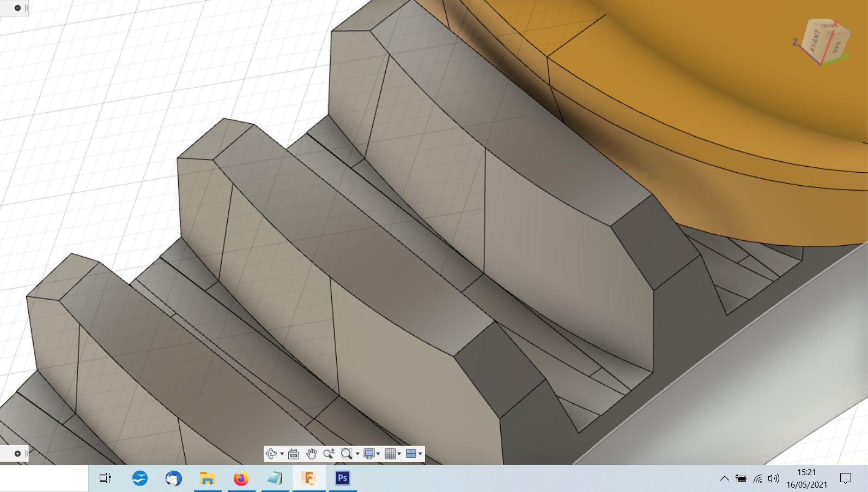
Task: Open the volume control in tray
Action: click(x=774, y=478)
